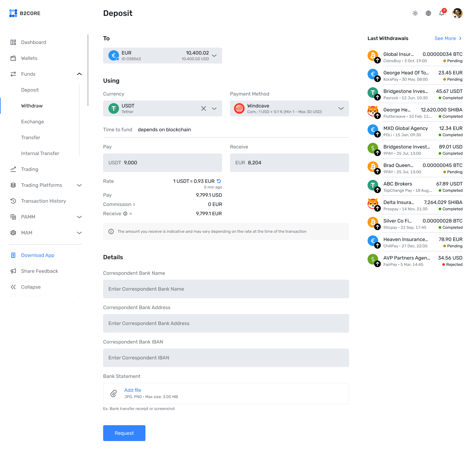Open the Heaven Insurance... withdrawal row
476x449 pixels.
(415, 242)
